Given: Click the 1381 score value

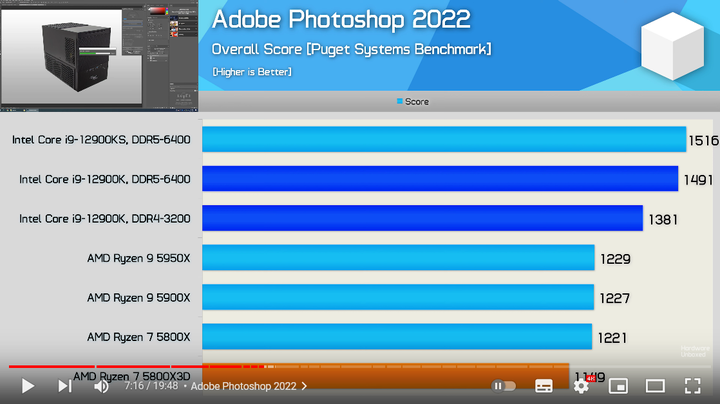Looking at the screenshot, I should (x=663, y=219).
